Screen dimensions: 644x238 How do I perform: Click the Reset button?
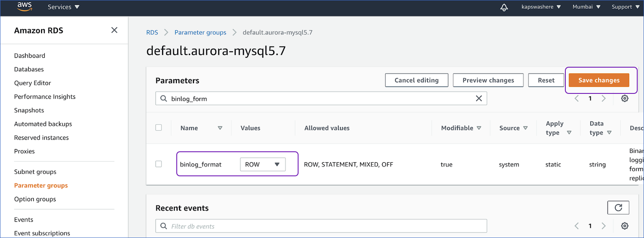546,80
